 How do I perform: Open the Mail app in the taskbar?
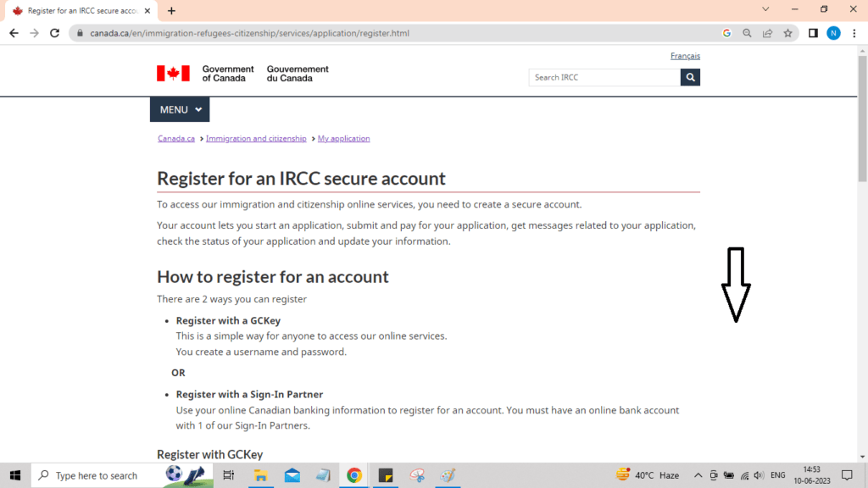(x=292, y=475)
